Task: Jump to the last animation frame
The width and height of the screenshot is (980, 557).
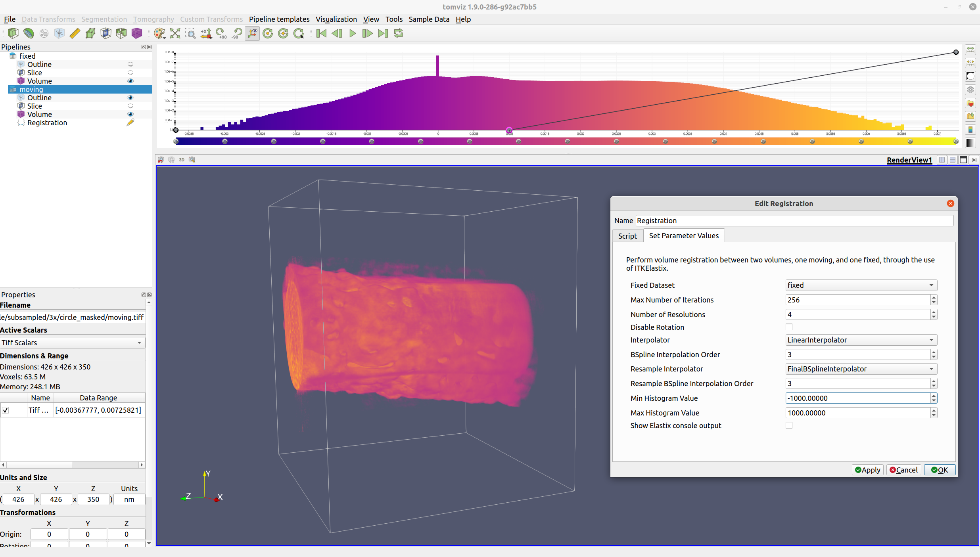Action: [383, 33]
